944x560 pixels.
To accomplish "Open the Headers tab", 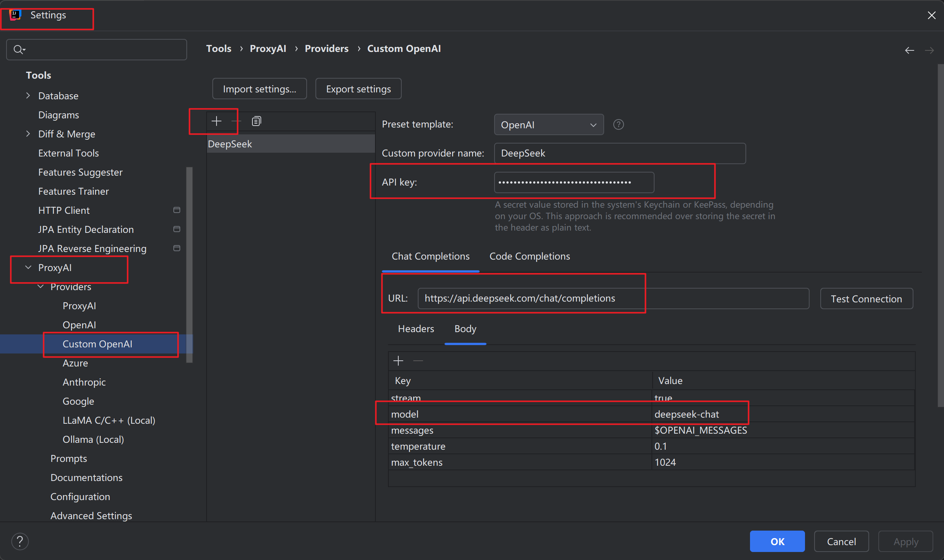I will click(x=416, y=329).
